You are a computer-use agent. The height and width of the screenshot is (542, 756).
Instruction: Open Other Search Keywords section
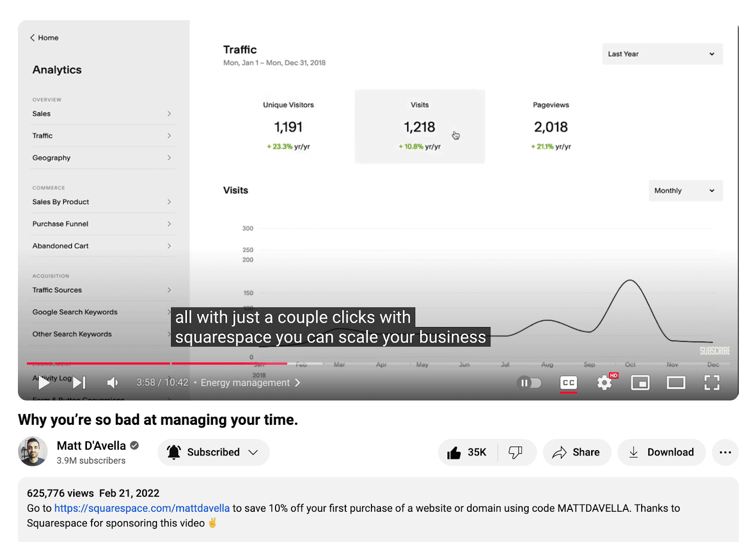tap(102, 334)
